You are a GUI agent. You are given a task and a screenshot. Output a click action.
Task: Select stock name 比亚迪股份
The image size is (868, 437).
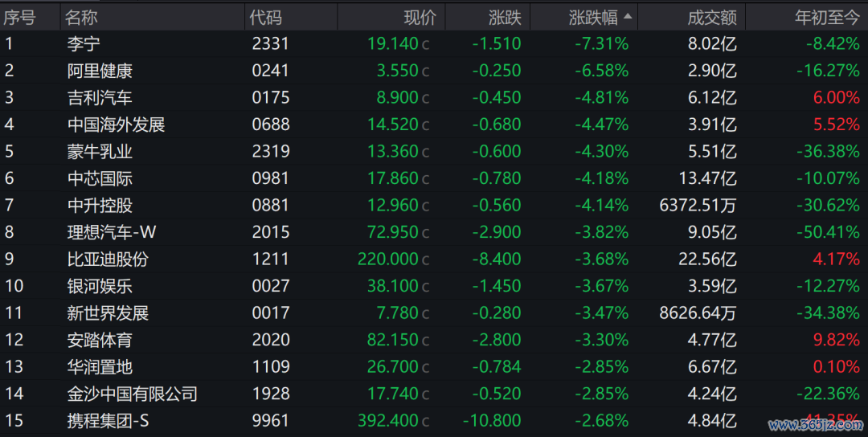pos(108,259)
